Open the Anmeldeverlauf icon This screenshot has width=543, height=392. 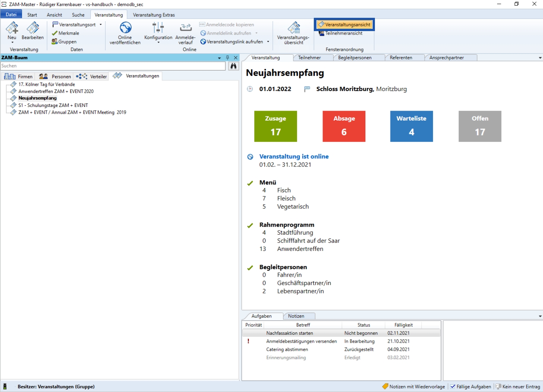pos(186,28)
